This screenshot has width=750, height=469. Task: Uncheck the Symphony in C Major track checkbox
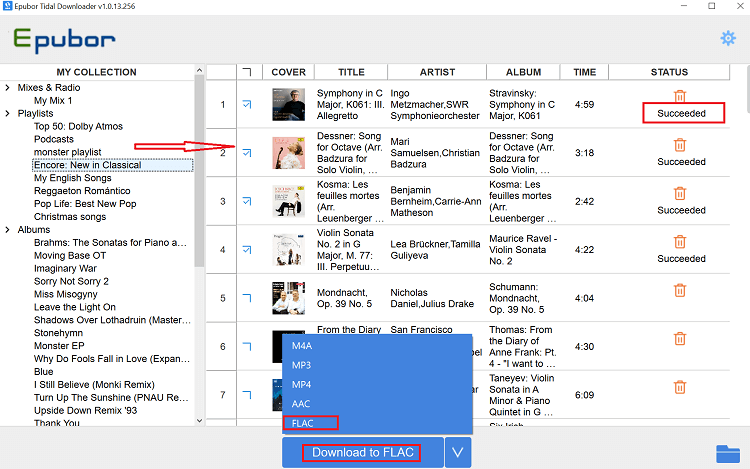(247, 104)
